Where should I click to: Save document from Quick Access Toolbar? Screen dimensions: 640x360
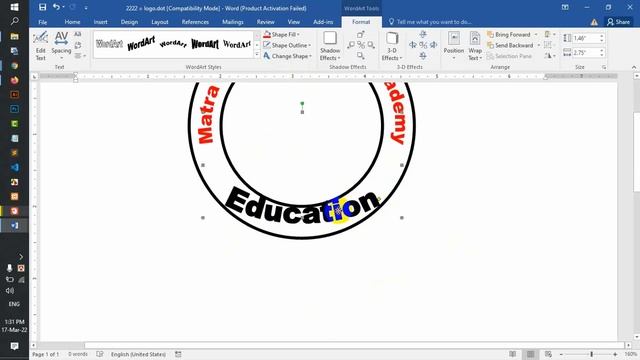[x=42, y=7]
